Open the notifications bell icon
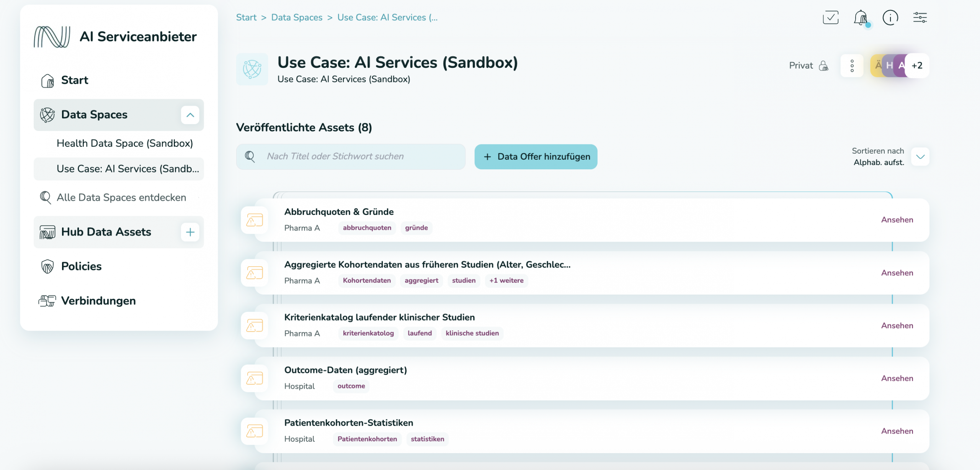 (861, 17)
